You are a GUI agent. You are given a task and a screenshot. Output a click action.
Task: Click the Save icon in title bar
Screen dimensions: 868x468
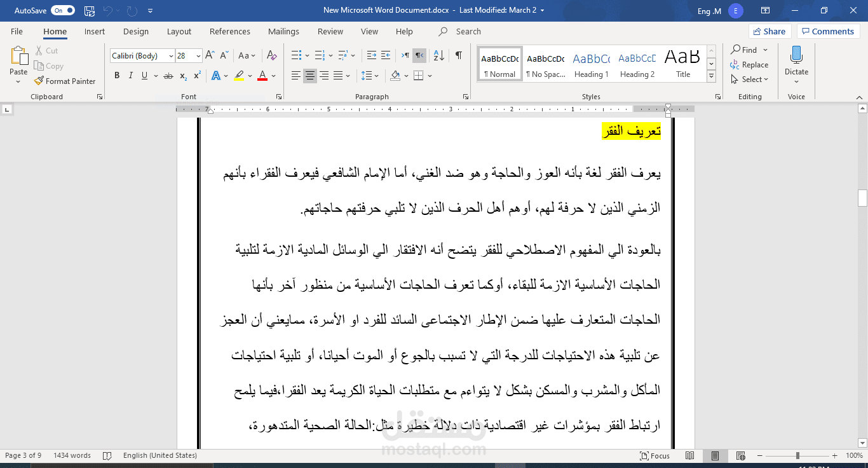[x=90, y=11]
